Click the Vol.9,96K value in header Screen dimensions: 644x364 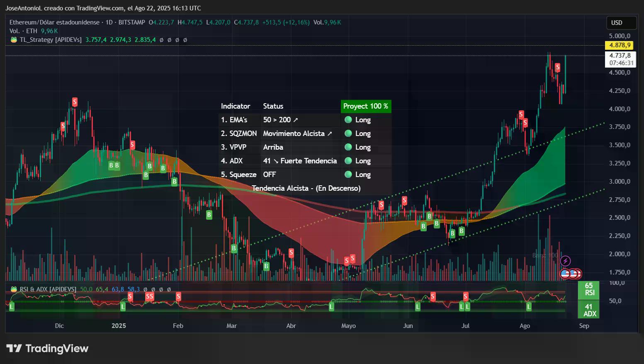[x=327, y=22]
